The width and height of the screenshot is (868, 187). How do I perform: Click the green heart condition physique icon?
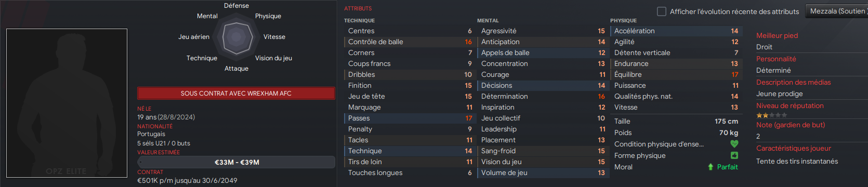click(x=734, y=144)
